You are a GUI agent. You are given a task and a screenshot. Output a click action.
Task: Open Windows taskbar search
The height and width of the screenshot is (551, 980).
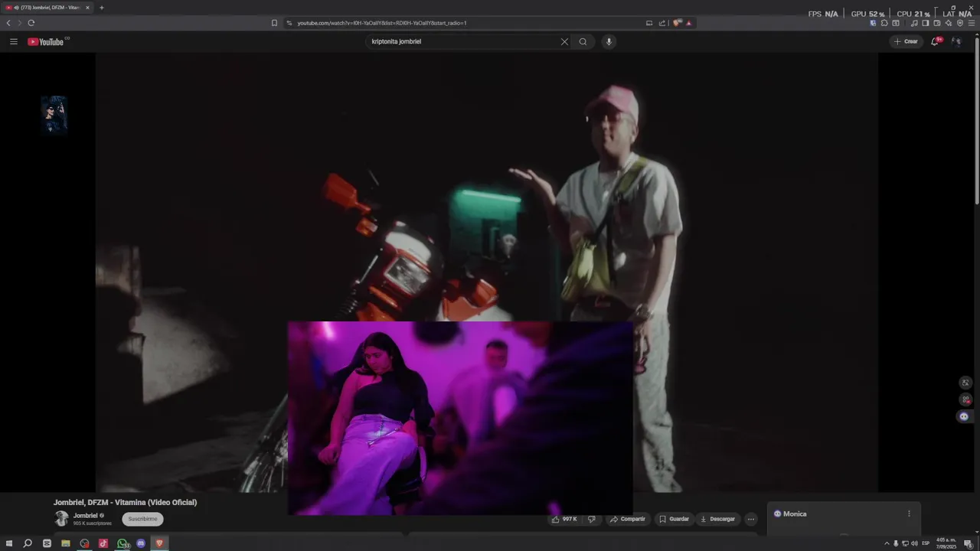[28, 543]
